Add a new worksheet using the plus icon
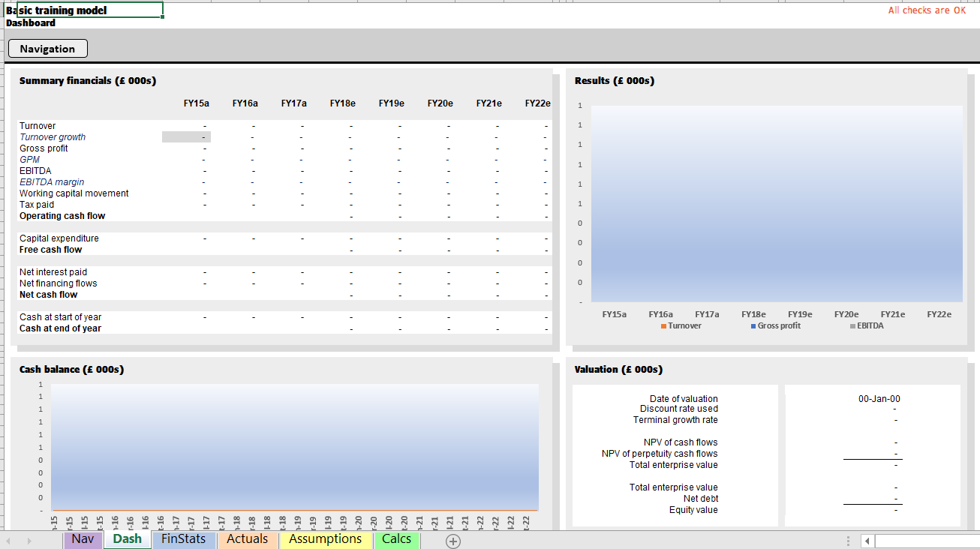 pos(452,541)
